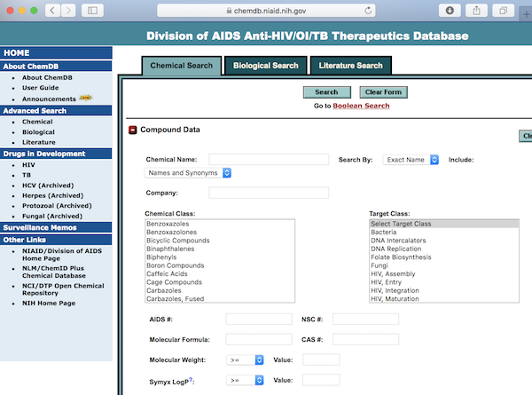
Task: Click the CAS # input field
Action: coord(365,339)
